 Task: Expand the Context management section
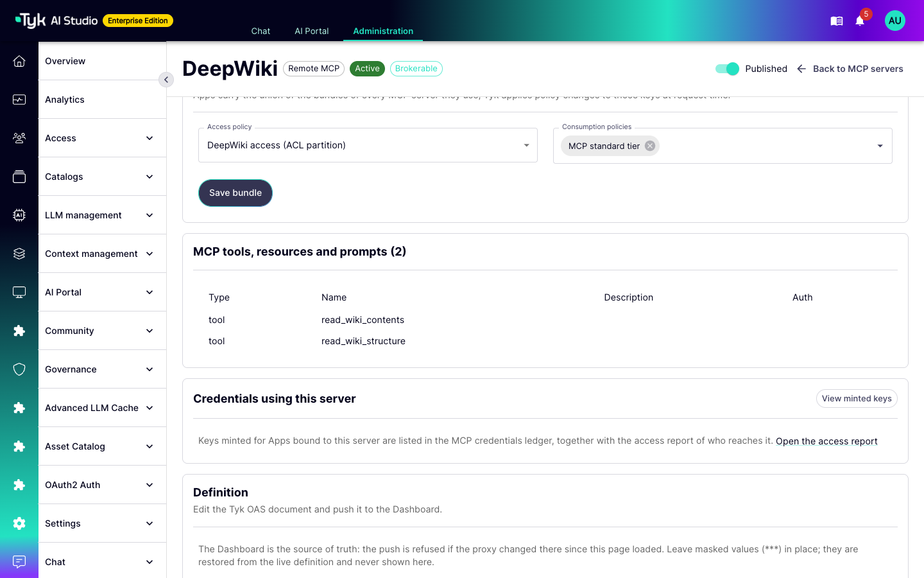click(x=102, y=254)
